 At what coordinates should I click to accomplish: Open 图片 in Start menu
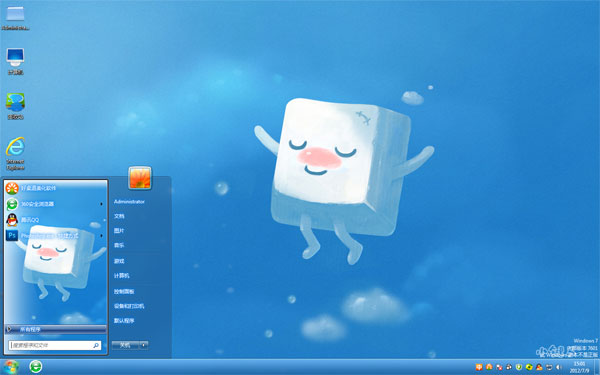pyautogui.click(x=119, y=231)
